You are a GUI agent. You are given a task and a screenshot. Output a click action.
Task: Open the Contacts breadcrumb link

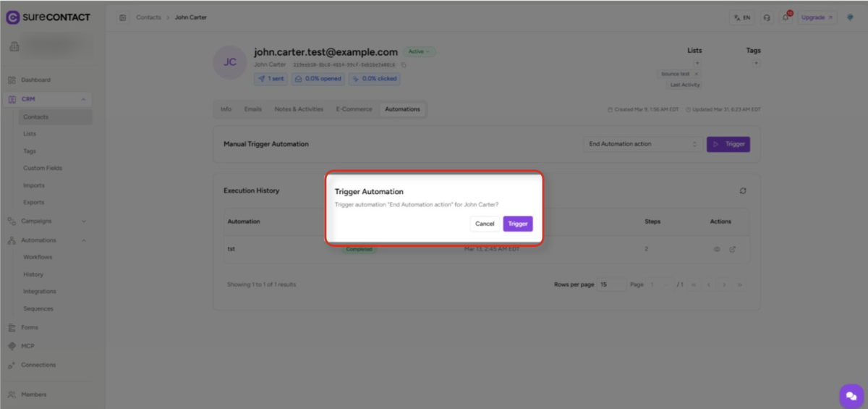[x=148, y=17]
